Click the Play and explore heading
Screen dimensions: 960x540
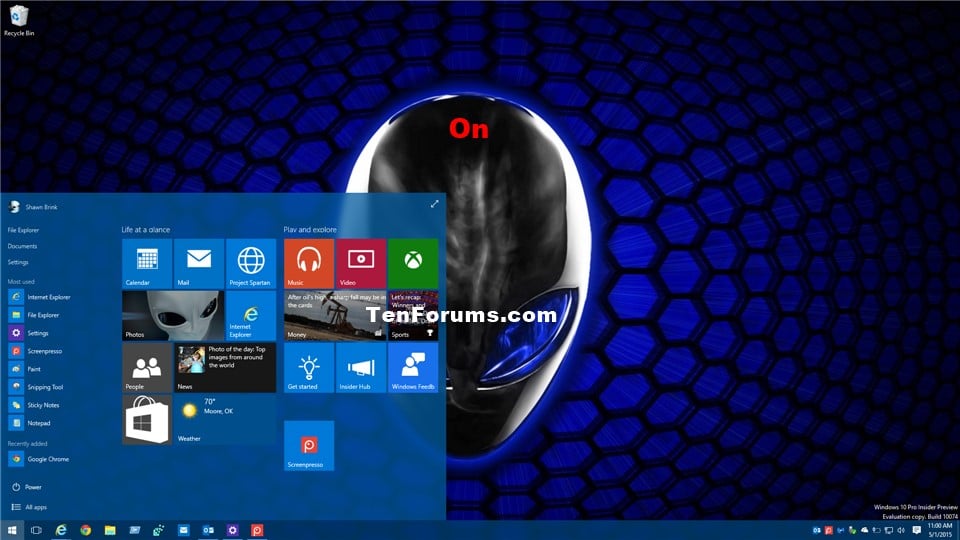310,230
